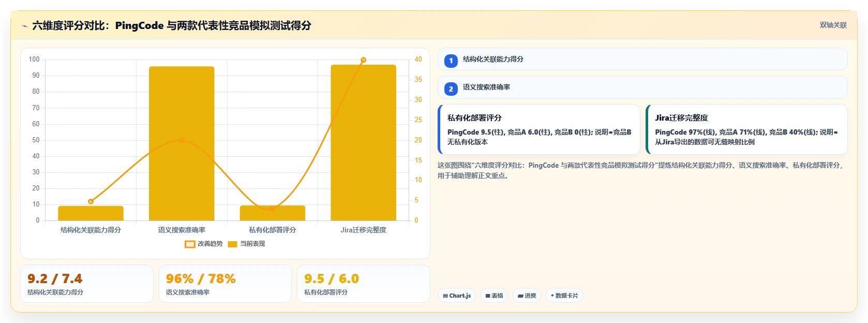The image size is (868, 323).
Task: Click the 双轴关联 tag in the header
Action: click(833, 25)
